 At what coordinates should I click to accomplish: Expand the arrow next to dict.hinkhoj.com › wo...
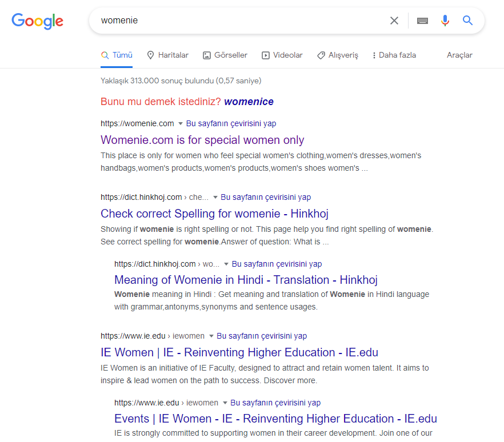(226, 264)
